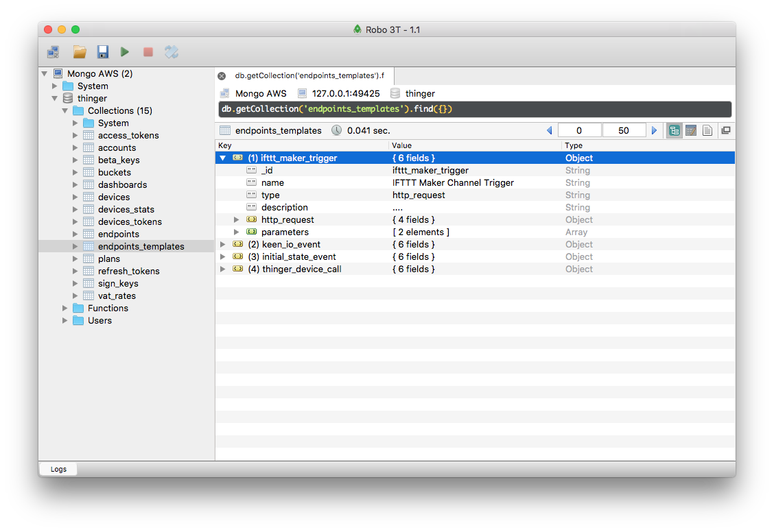The height and width of the screenshot is (532, 774).
Task: Click the thinger database label in query header
Action: (x=419, y=94)
